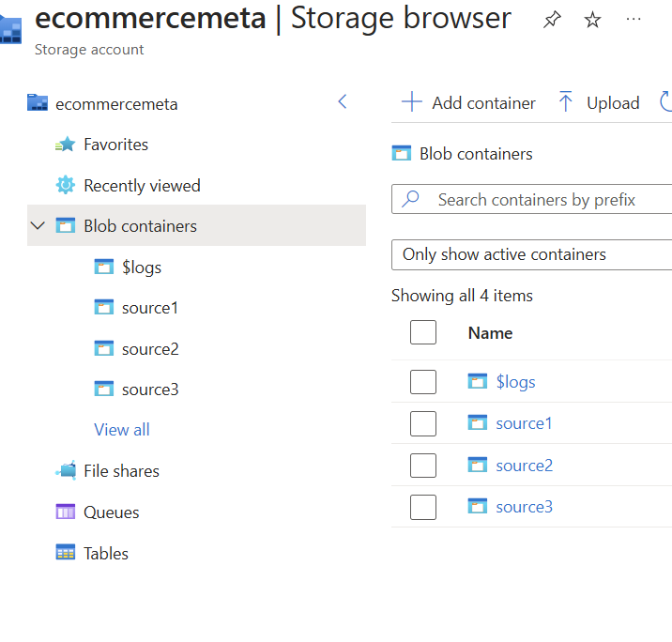
Task: Click the Add container button label
Action: point(483,103)
